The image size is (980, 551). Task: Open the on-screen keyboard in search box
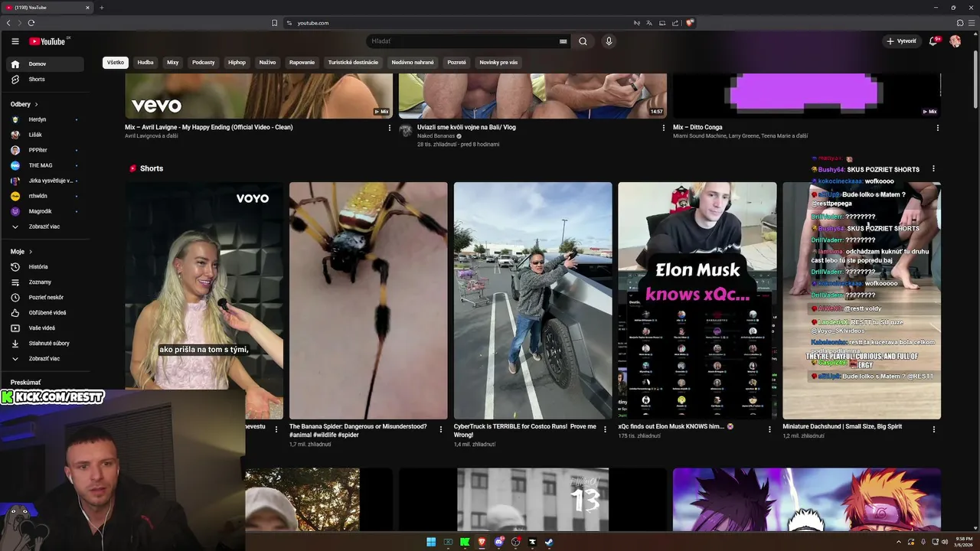563,41
